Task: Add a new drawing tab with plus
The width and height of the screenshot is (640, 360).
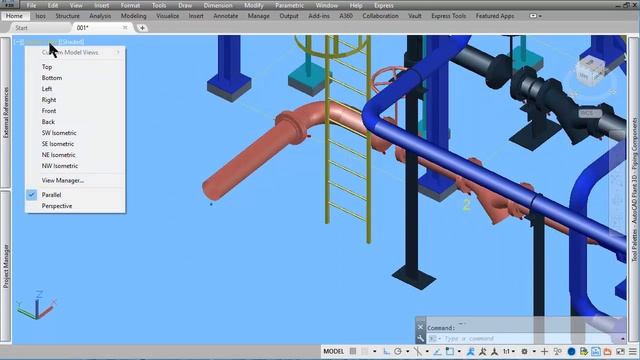Action: coord(142,28)
